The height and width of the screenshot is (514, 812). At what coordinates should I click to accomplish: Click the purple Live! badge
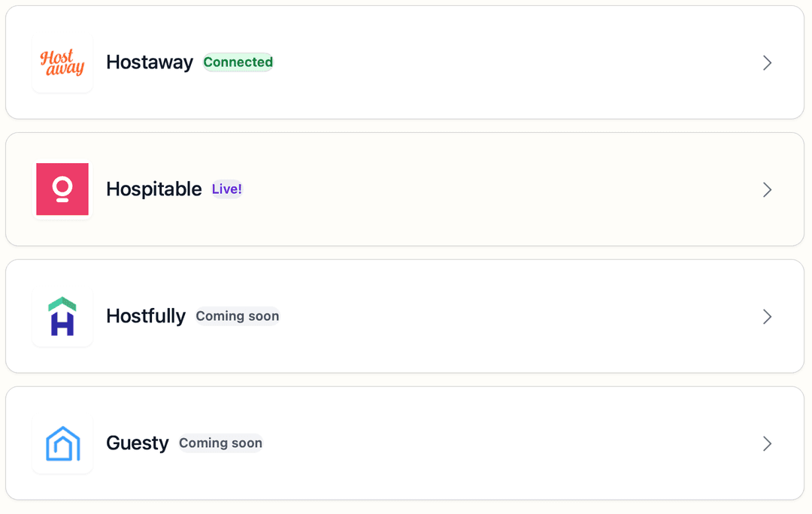click(x=227, y=189)
